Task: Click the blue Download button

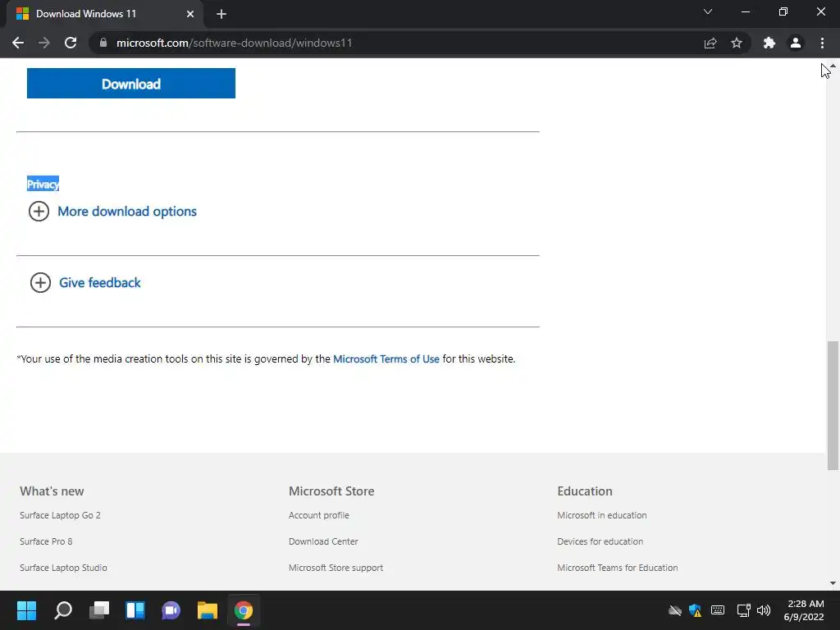Action: click(131, 83)
